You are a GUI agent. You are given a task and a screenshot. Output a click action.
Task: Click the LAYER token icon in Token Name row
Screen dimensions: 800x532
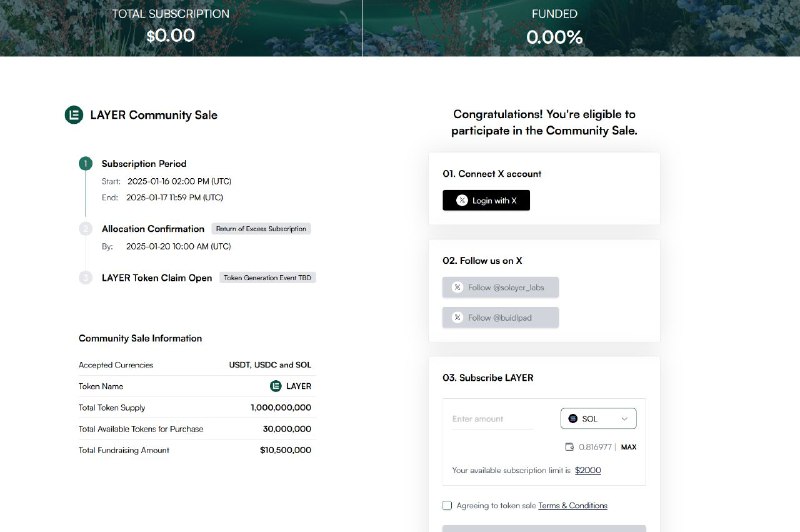276,386
